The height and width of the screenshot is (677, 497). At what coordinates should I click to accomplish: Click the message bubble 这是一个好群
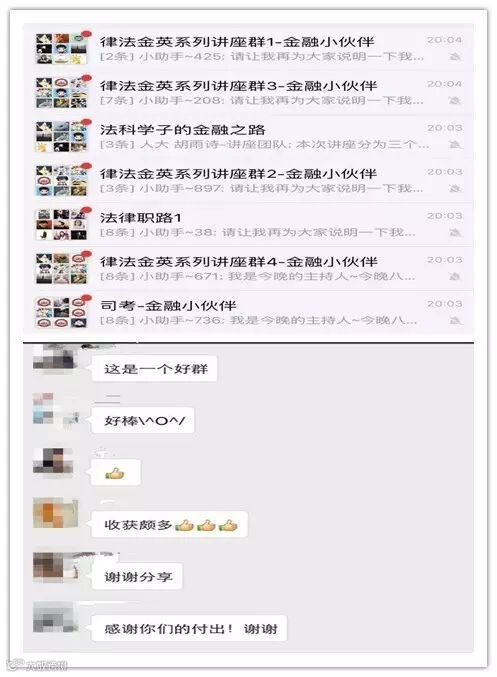tap(154, 369)
